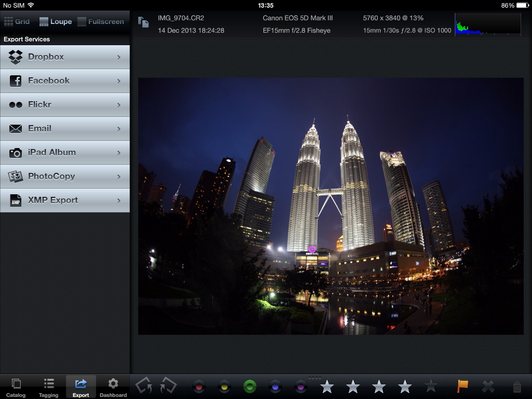Expand the iPad Album row chevron
The height and width of the screenshot is (399, 532).
point(119,153)
